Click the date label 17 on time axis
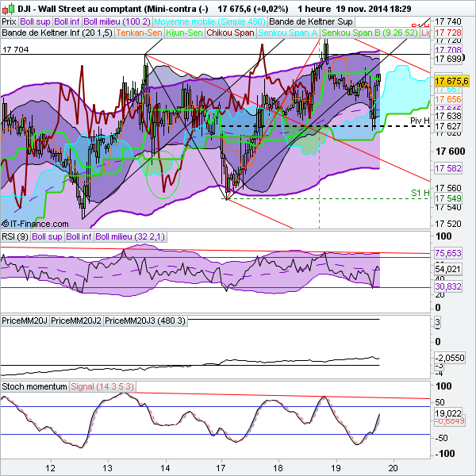This screenshot has height=476, width=476. pyautogui.click(x=221, y=468)
